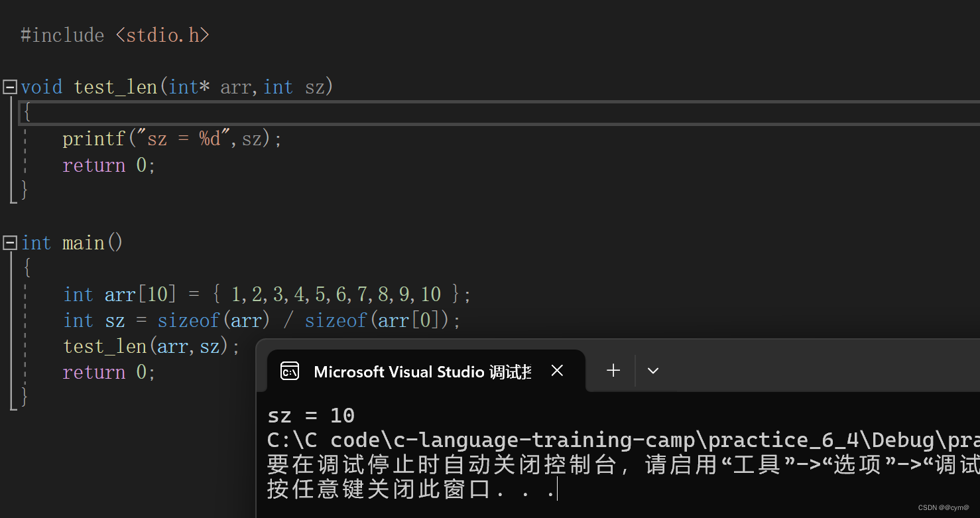Open the terminal tab dropdown chevron

pyautogui.click(x=653, y=371)
